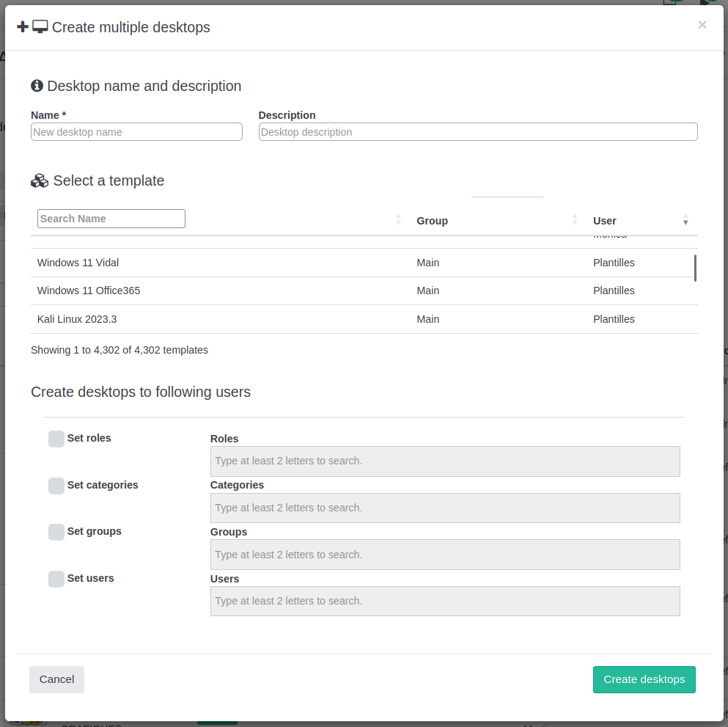Sort templates by the User column

click(605, 221)
